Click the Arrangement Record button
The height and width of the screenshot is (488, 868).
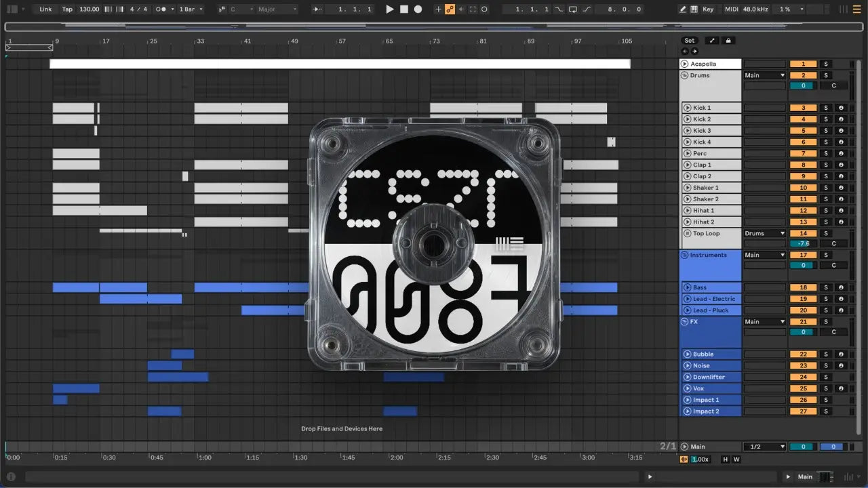[x=418, y=9]
